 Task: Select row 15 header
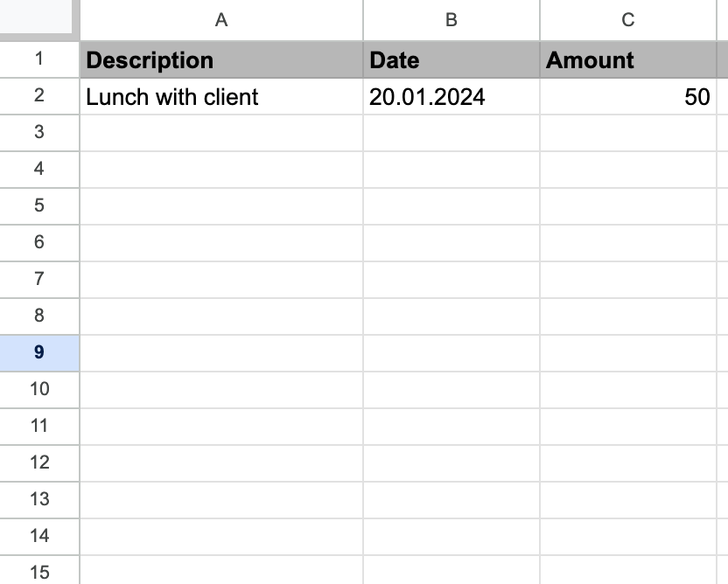(x=39, y=573)
